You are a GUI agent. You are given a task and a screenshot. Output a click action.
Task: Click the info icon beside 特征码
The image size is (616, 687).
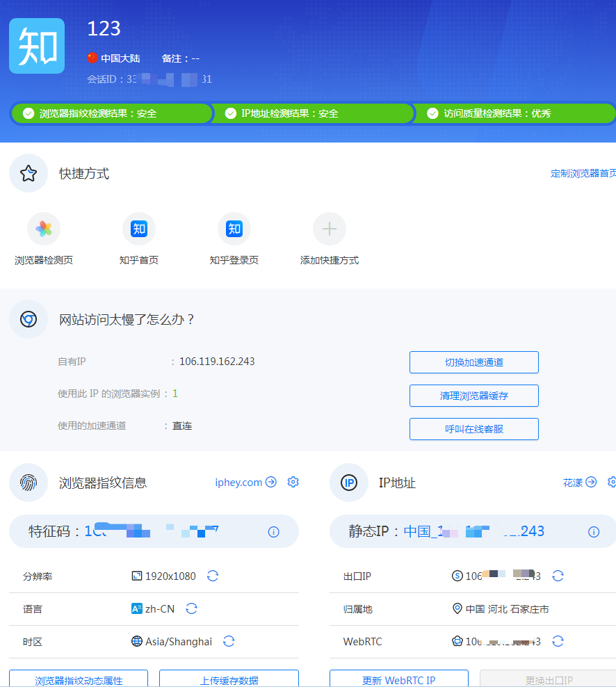click(273, 531)
